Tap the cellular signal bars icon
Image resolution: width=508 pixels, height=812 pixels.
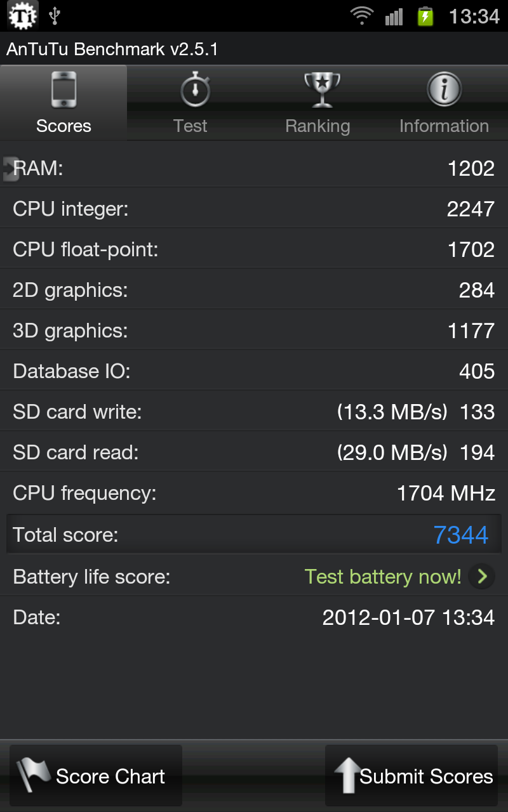[x=394, y=16]
